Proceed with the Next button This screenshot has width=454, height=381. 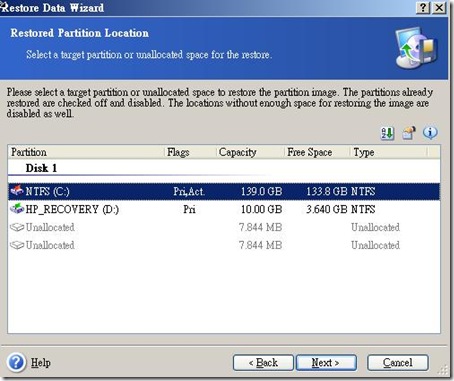click(x=326, y=363)
